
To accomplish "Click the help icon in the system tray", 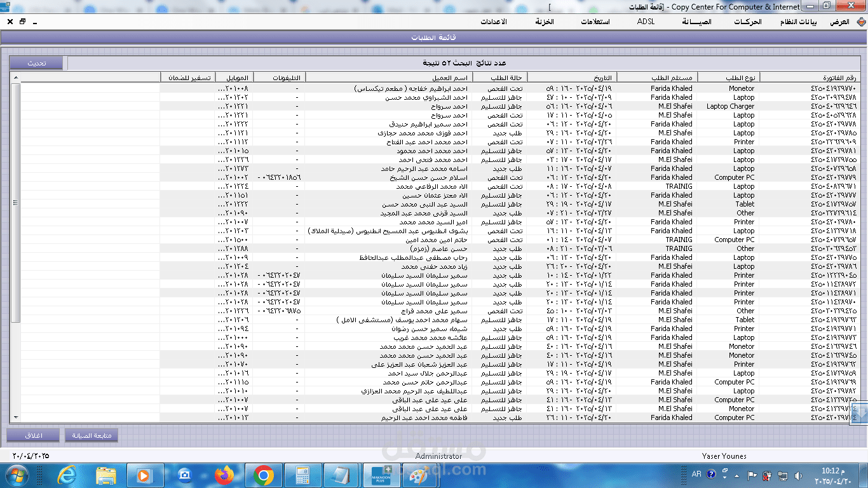I will (711, 474).
